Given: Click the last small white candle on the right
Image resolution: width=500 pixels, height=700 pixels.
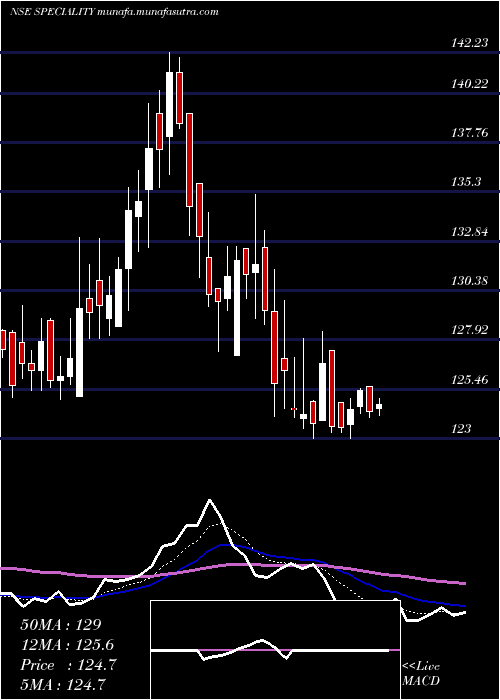Looking at the screenshot, I should [379, 406].
